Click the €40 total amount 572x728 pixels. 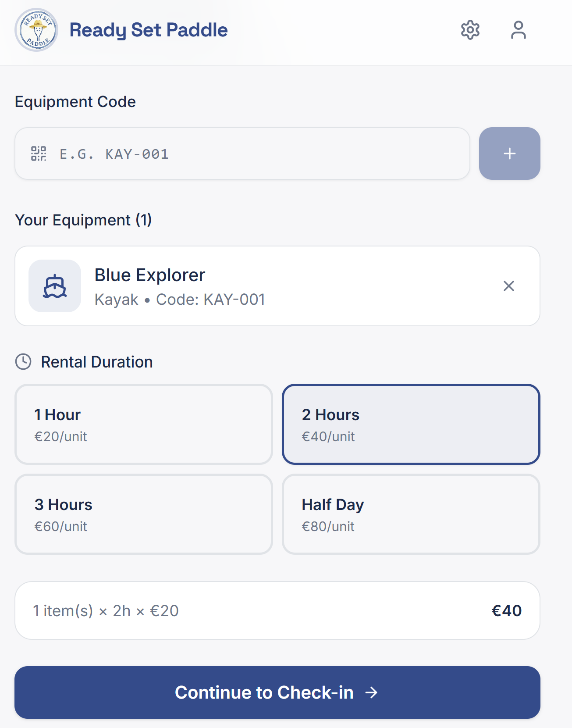(x=506, y=610)
